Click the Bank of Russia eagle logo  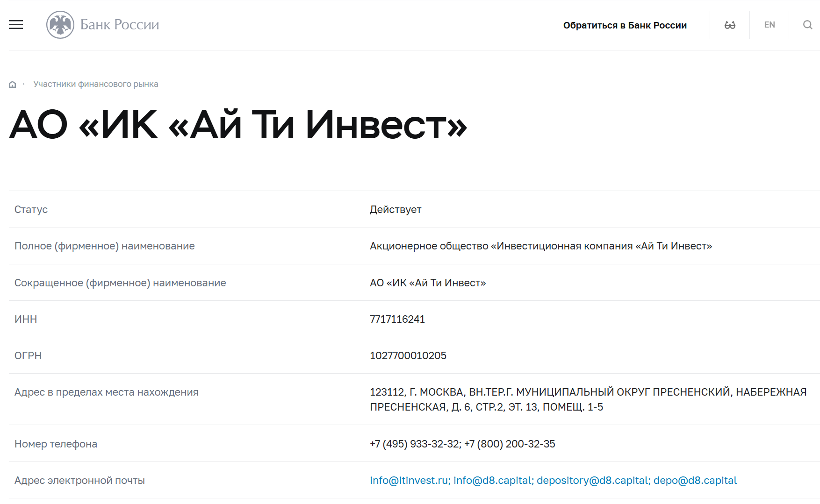tap(60, 25)
